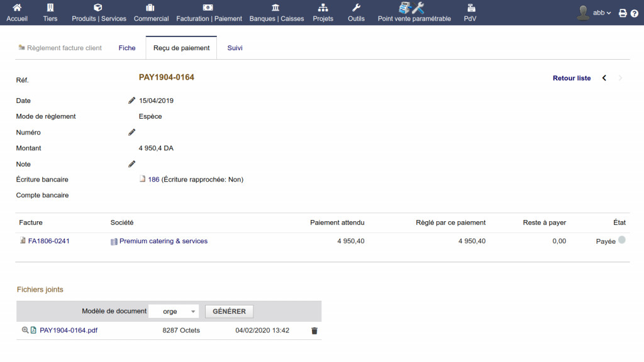Open PdV cash register icon
Image resolution: width=644 pixels, height=362 pixels.
[470, 8]
